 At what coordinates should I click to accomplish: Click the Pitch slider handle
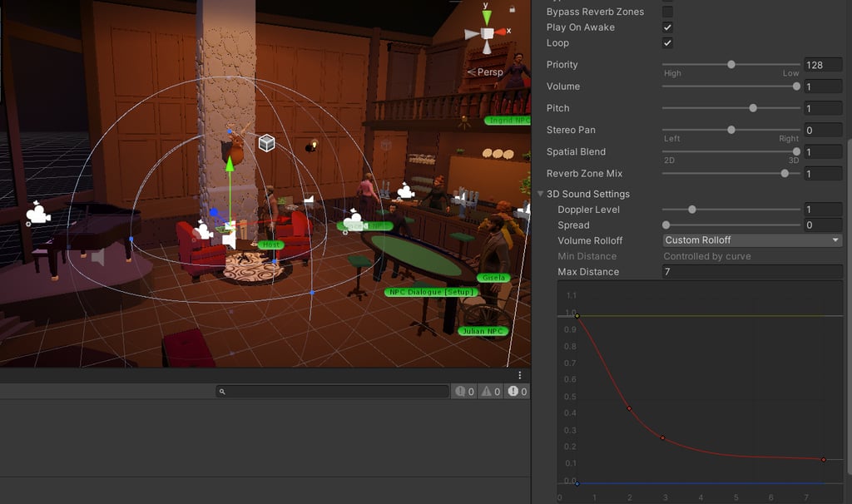coord(752,108)
